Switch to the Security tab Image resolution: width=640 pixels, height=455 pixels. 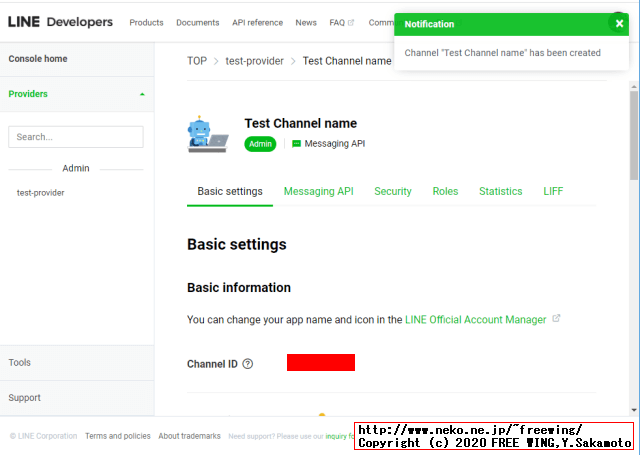(x=393, y=191)
